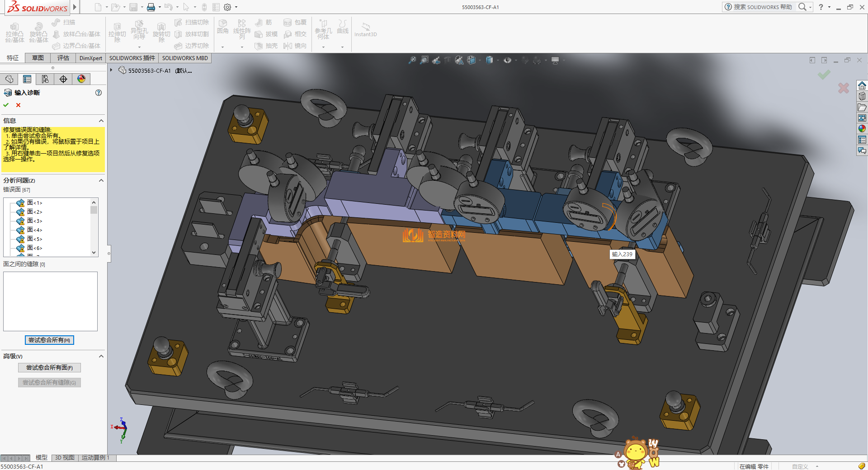Image resolution: width=868 pixels, height=470 pixels.
Task: Collapse the 信息 section chevron
Action: (101, 121)
